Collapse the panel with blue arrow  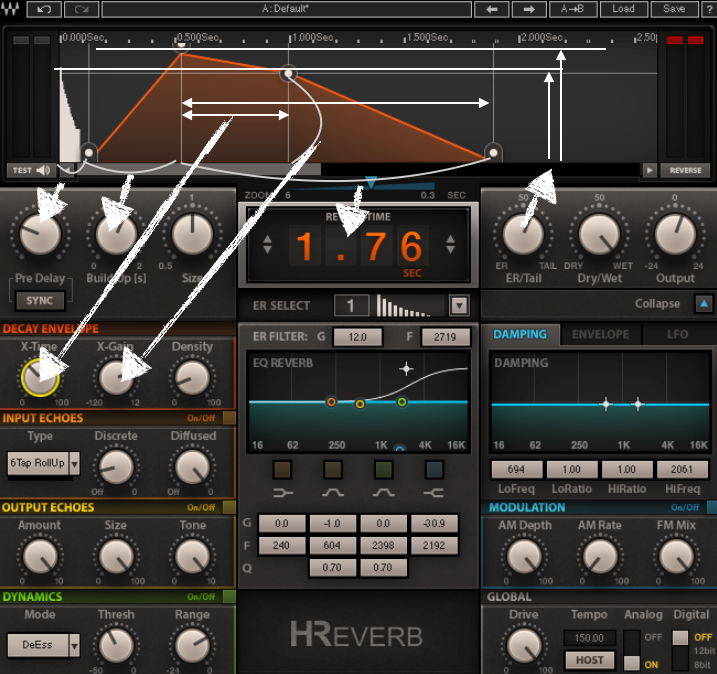point(704,304)
